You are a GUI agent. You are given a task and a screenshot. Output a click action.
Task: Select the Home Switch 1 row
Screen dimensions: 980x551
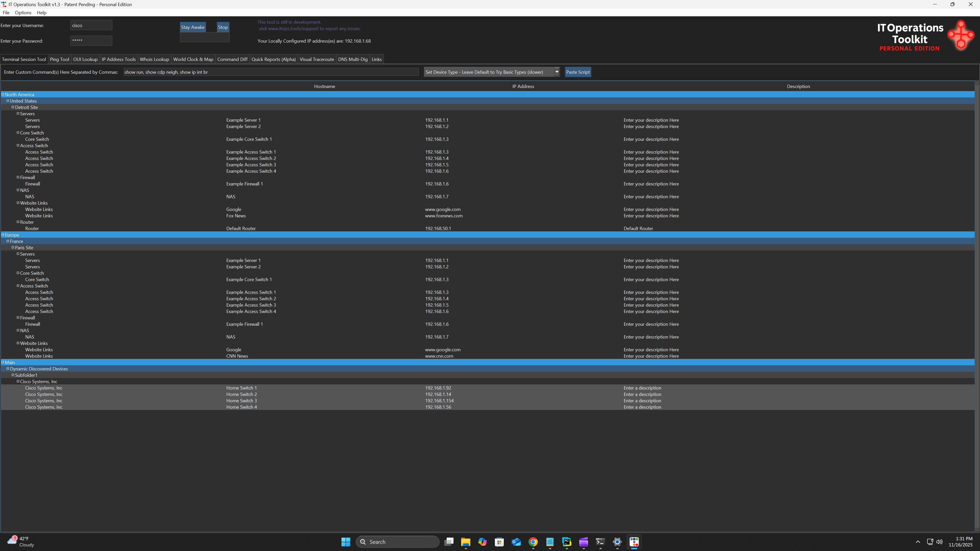[242, 388]
